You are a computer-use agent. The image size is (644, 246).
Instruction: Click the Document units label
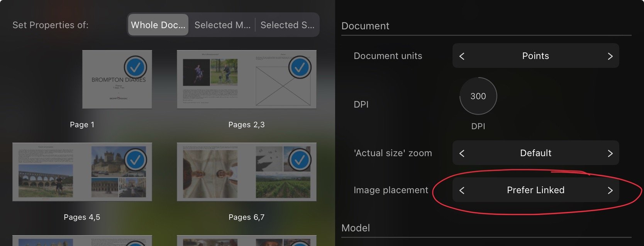click(x=388, y=56)
